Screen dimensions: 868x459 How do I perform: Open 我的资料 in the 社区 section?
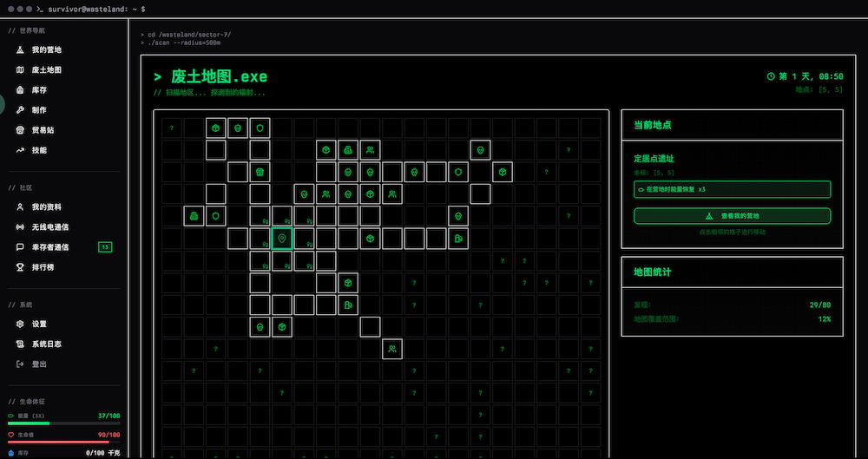[x=46, y=207]
